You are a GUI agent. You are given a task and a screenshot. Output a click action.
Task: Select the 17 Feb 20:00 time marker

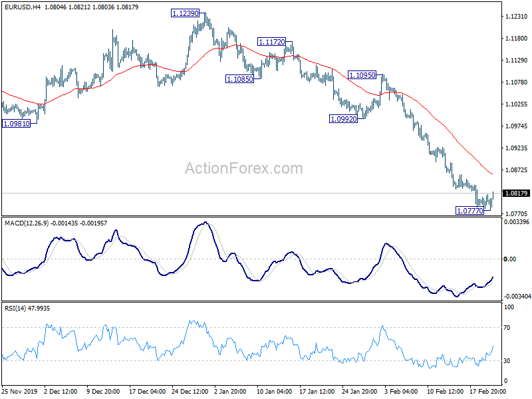488,391
